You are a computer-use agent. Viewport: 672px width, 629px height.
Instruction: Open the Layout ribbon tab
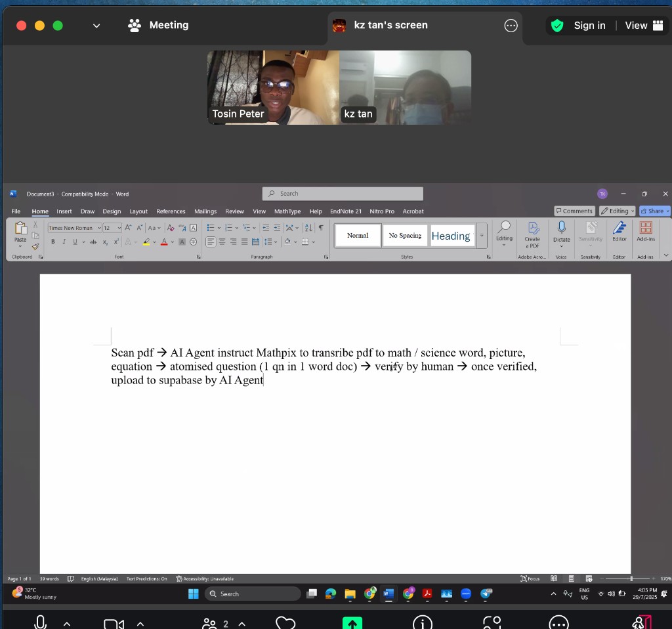(138, 211)
